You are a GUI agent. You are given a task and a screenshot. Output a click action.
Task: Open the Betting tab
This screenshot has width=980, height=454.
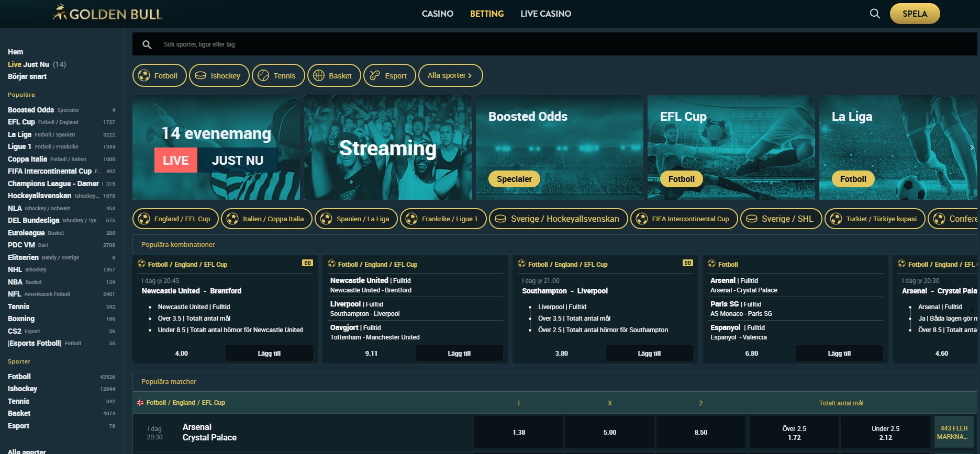click(x=487, y=14)
